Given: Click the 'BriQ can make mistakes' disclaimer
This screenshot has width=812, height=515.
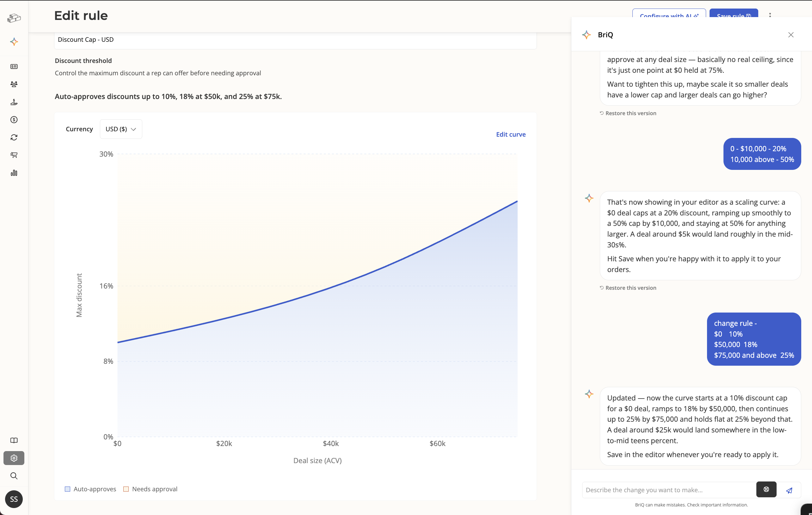Looking at the screenshot, I should point(691,505).
